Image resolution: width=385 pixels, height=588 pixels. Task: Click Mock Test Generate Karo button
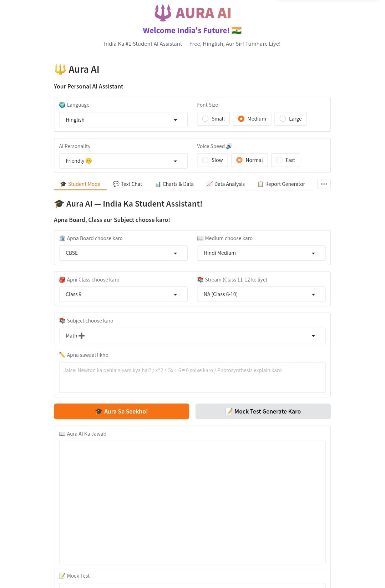click(x=263, y=411)
